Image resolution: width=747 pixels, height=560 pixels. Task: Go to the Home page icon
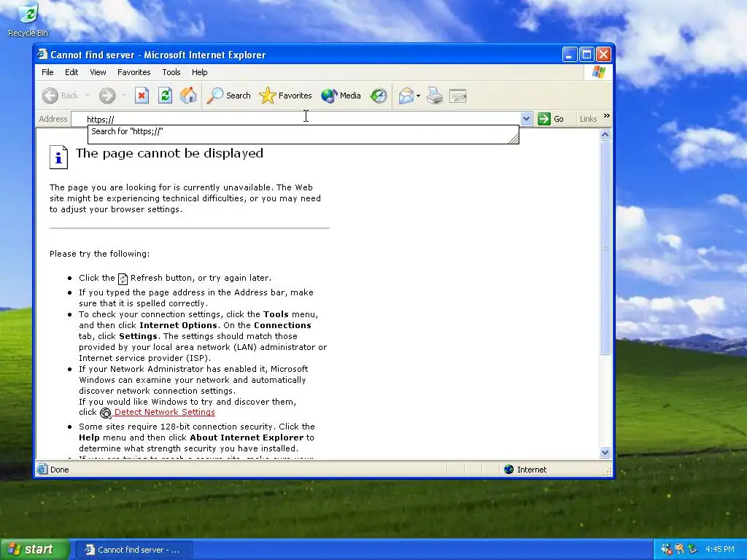(188, 96)
